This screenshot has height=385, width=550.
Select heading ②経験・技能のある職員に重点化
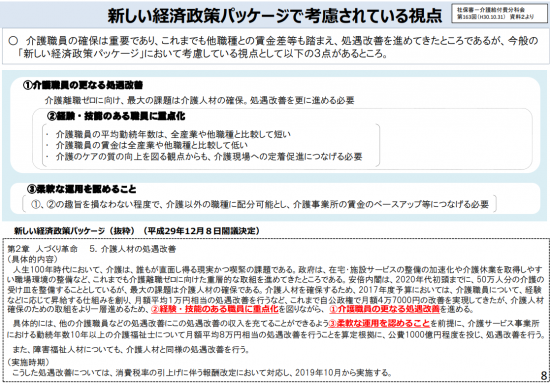pyautogui.click(x=116, y=116)
